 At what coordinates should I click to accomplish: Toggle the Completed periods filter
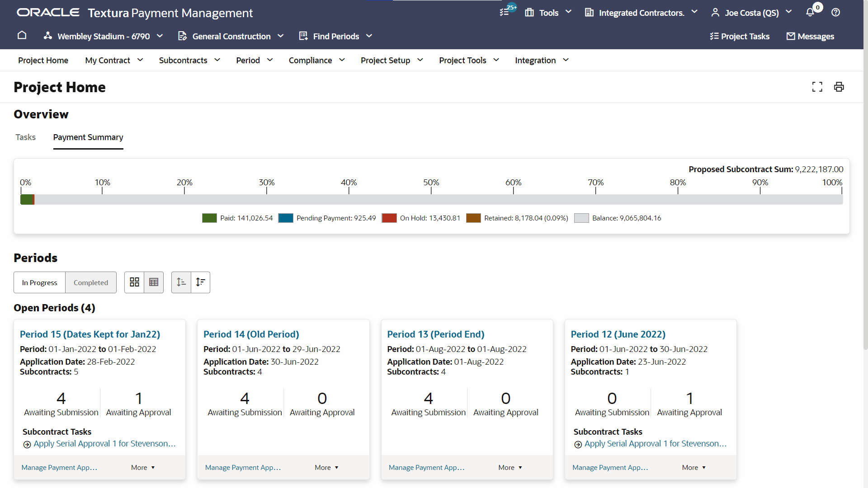click(90, 282)
